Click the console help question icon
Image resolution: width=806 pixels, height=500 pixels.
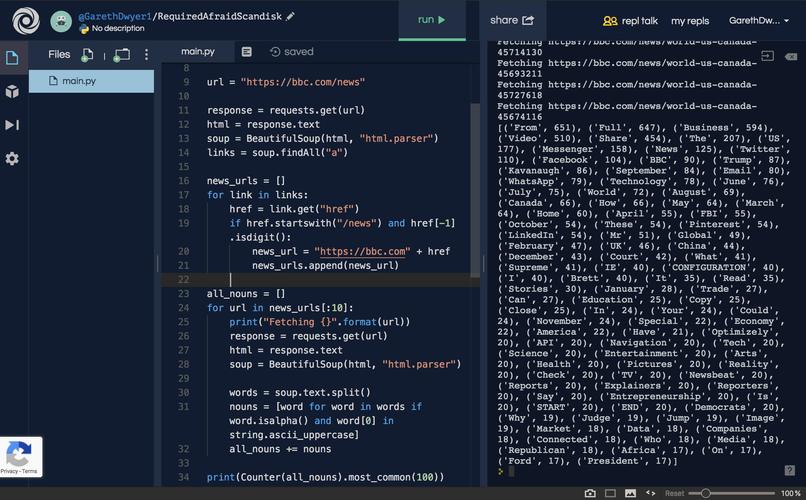790,470
